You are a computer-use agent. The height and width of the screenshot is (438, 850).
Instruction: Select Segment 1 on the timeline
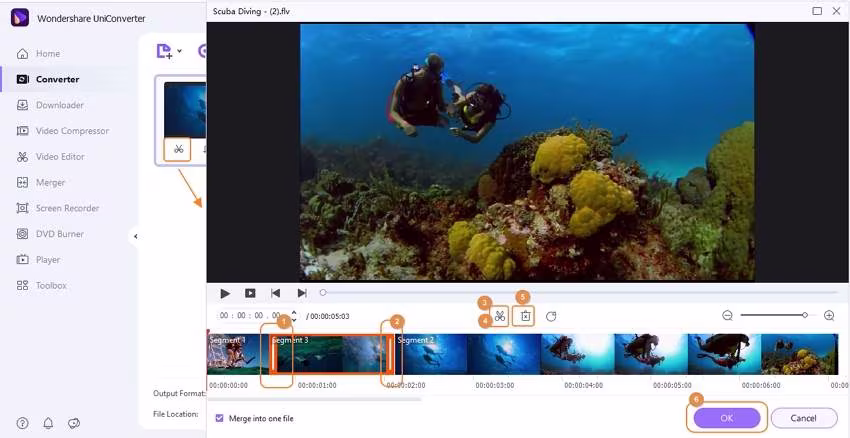click(237, 355)
